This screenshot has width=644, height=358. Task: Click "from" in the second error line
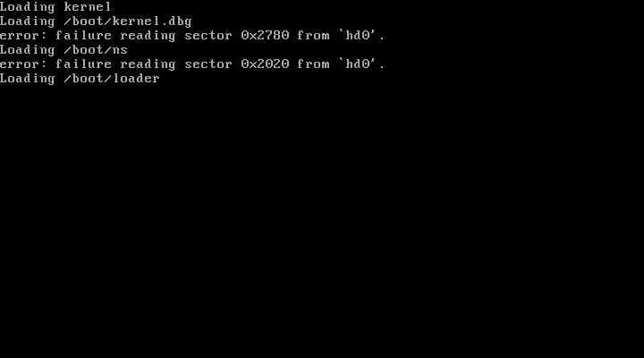(313, 64)
